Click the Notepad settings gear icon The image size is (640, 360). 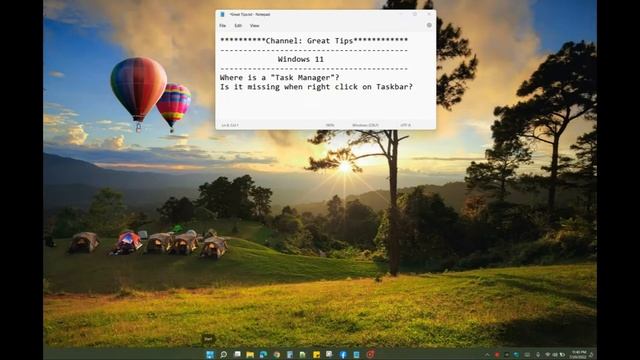pos(429,25)
